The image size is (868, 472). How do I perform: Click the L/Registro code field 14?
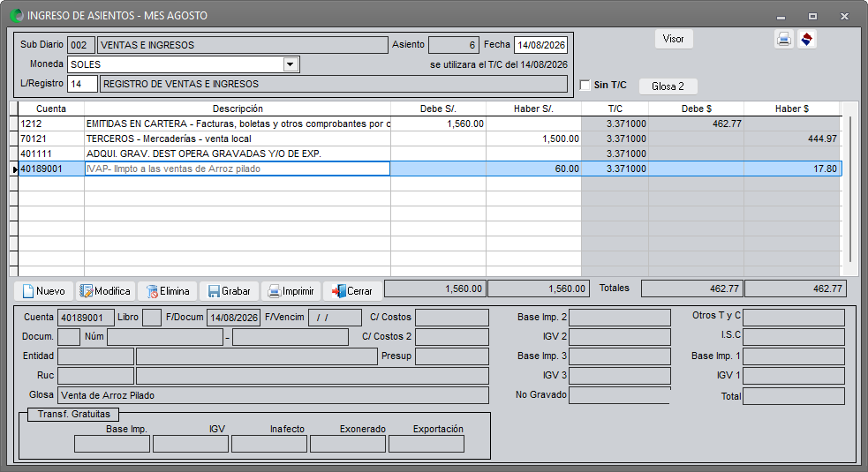[82, 84]
